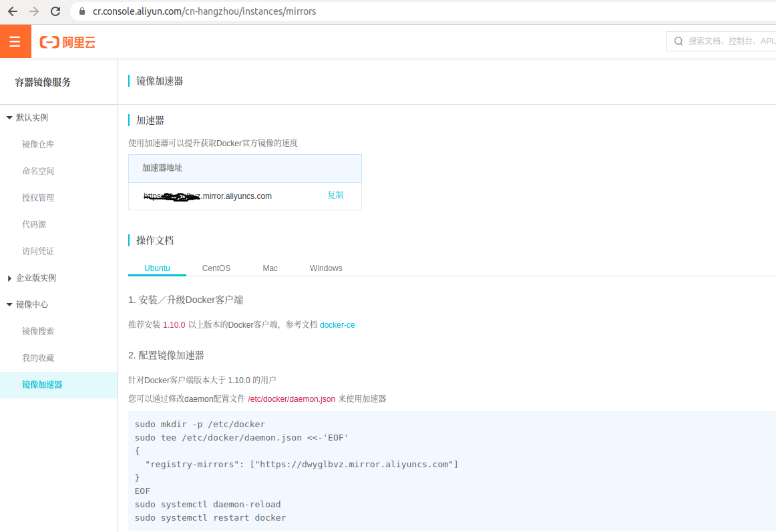The width and height of the screenshot is (776, 532).
Task: Expand the 企业版实例 section arrow
Action: click(x=9, y=278)
